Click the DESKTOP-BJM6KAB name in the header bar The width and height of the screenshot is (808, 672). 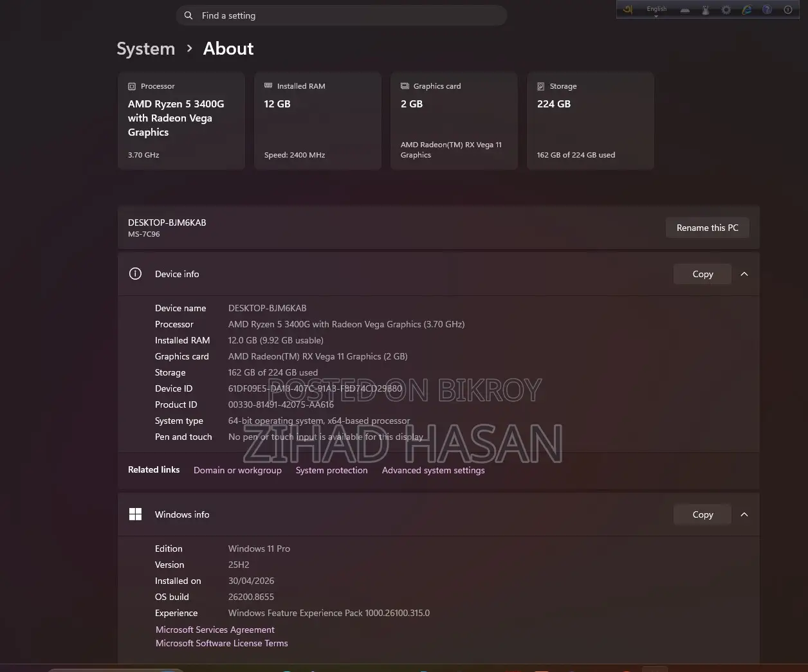tap(167, 222)
